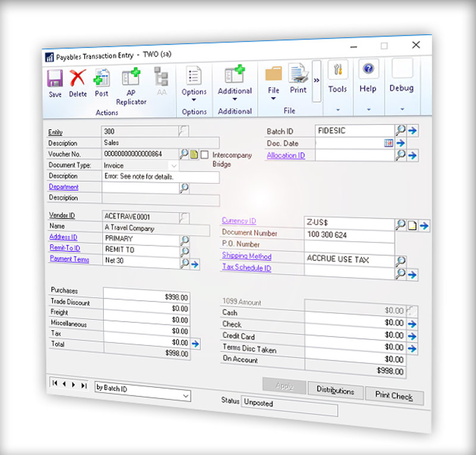Open the Address ID link

tap(63, 237)
